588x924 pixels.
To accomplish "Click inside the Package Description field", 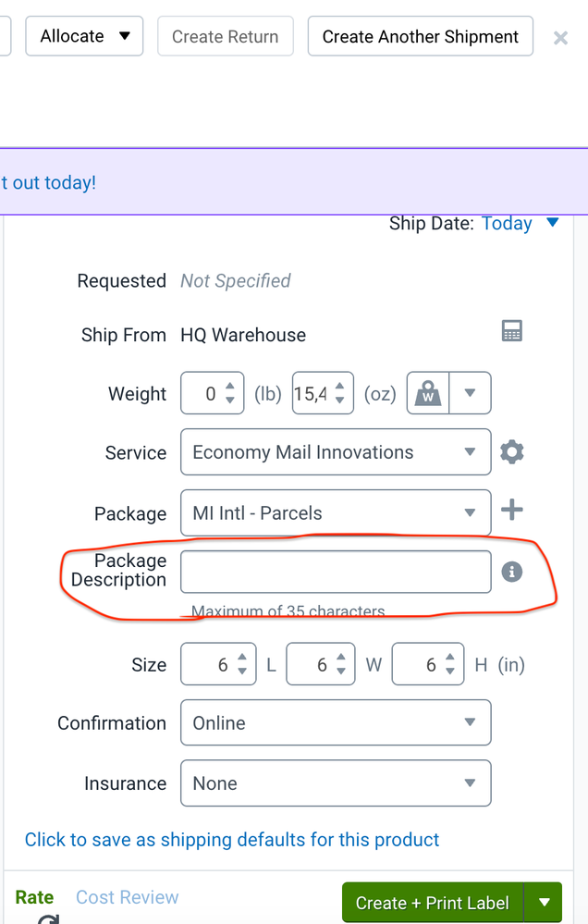I will pos(335,571).
